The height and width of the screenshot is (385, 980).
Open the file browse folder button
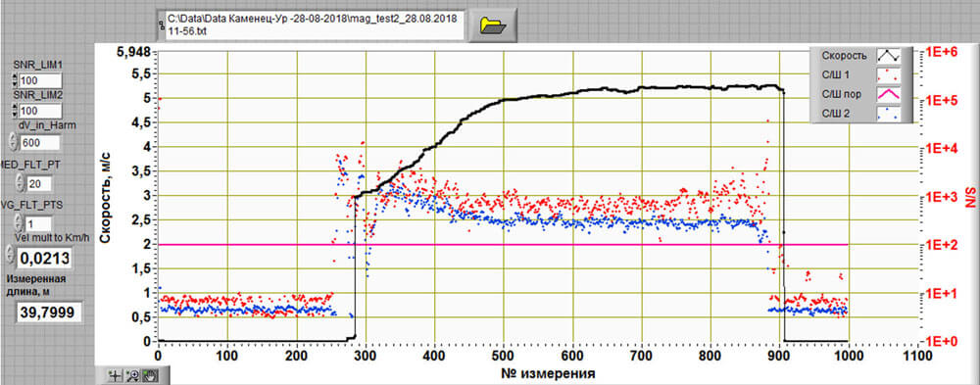coord(493,25)
